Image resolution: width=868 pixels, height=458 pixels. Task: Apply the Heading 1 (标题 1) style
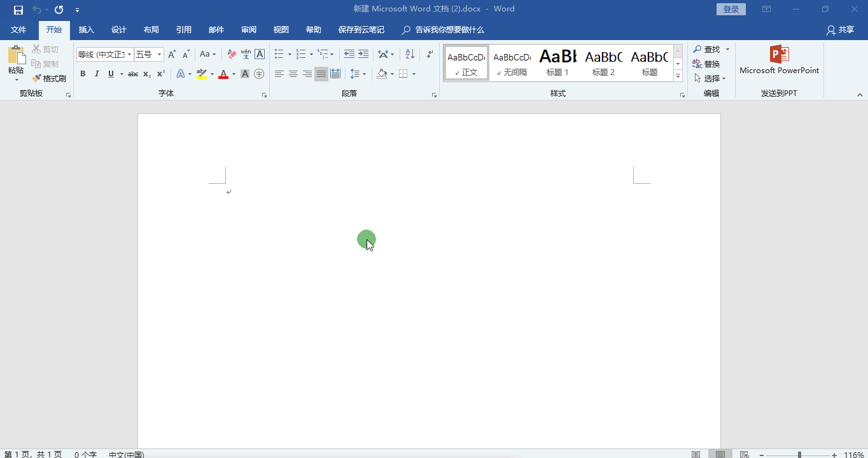tap(558, 62)
